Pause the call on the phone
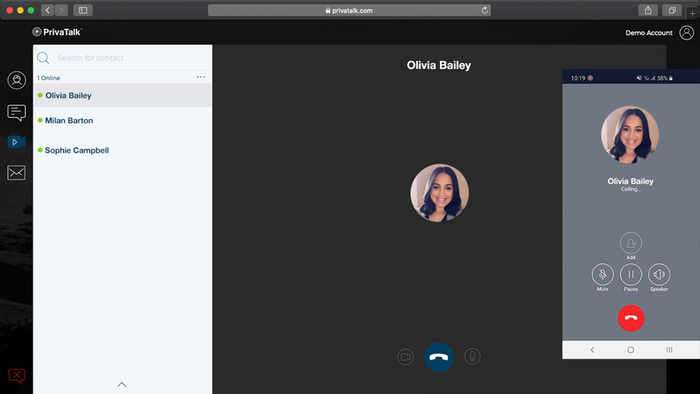Viewport: 700px width, 394px height. 631,274
